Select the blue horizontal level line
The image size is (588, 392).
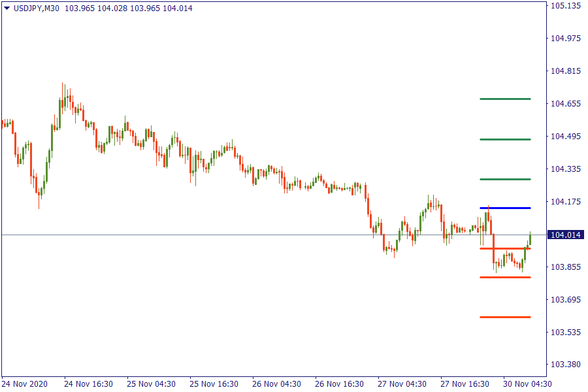pos(505,208)
